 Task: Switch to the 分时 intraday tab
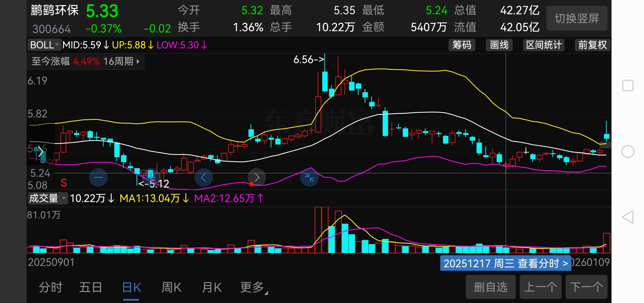coord(50,287)
